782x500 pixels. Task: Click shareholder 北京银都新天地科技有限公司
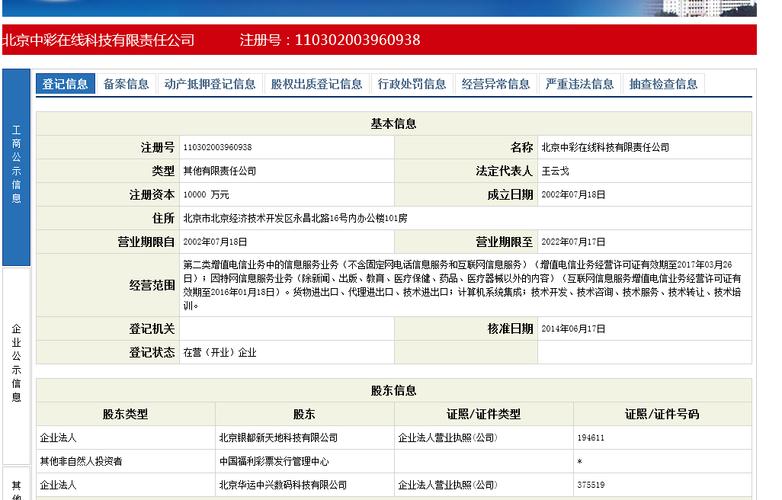point(278,438)
